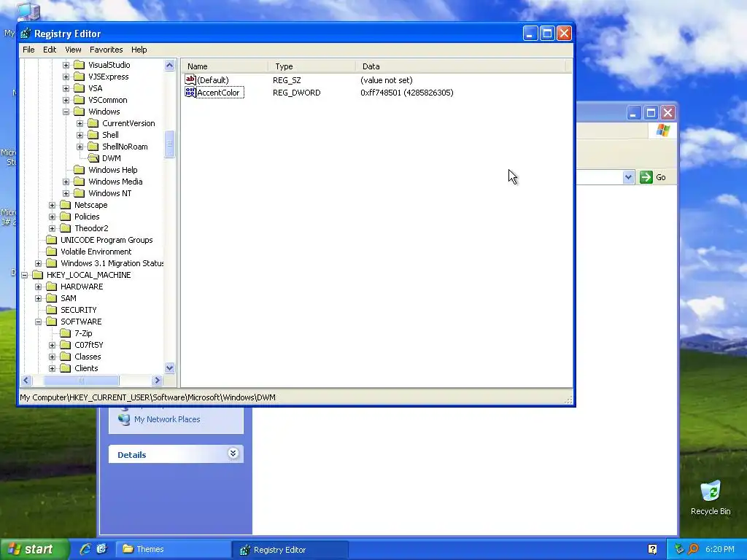Screen dimensions: 747x560
Task: Collapse the HKEY_LOCAL_MACHINE node
Action: [24, 275]
